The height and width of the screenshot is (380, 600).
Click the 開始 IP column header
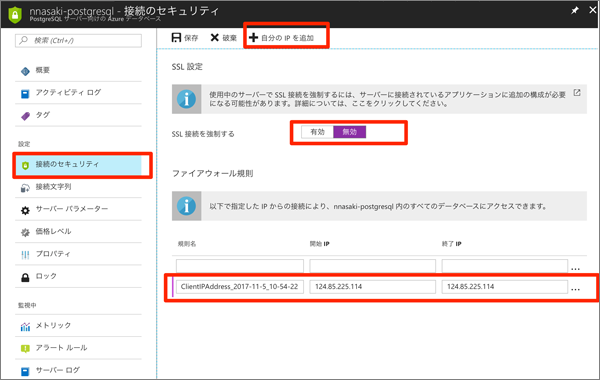[320, 244]
